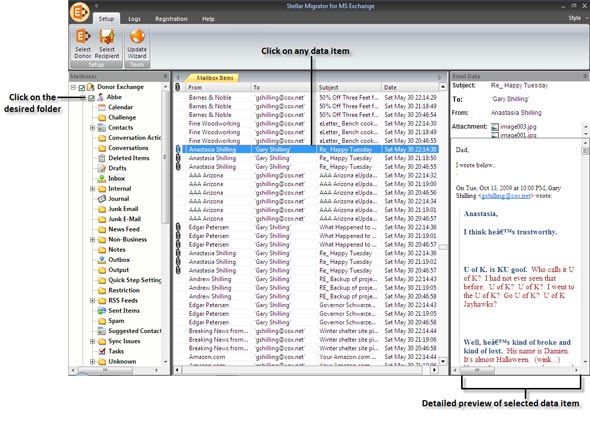Select the Output folder in tree

point(118,270)
